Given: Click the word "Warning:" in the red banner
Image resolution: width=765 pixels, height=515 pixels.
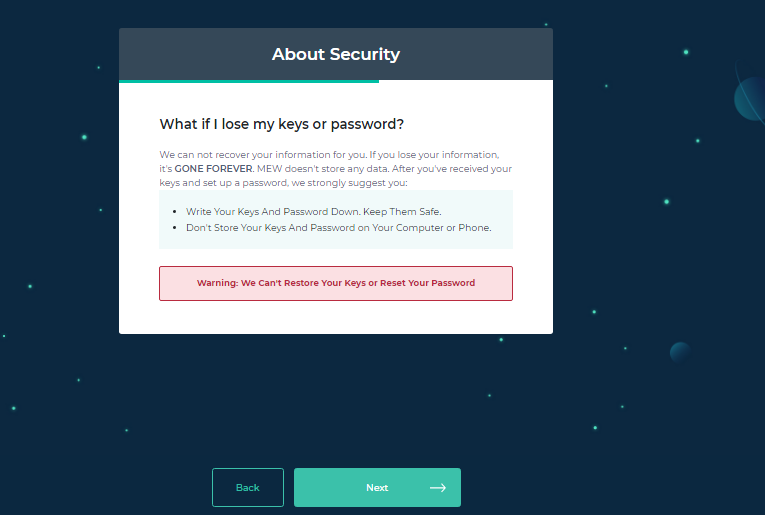Looking at the screenshot, I should [x=218, y=283].
